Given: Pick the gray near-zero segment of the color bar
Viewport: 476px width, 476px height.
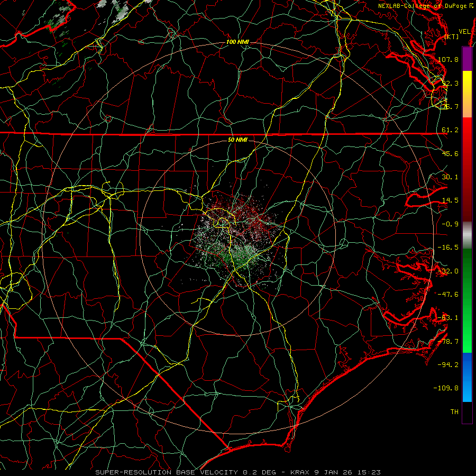Looking at the screenshot, I should coord(467,235).
